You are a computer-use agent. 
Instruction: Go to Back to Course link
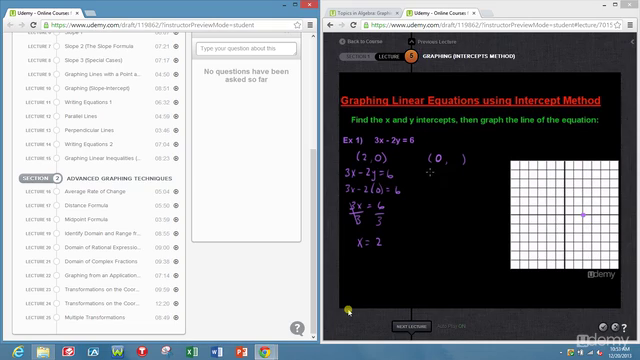coord(364,42)
